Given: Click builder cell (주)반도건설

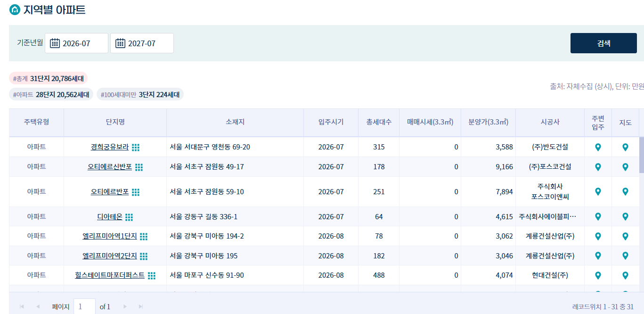Looking at the screenshot, I should pyautogui.click(x=550, y=147).
